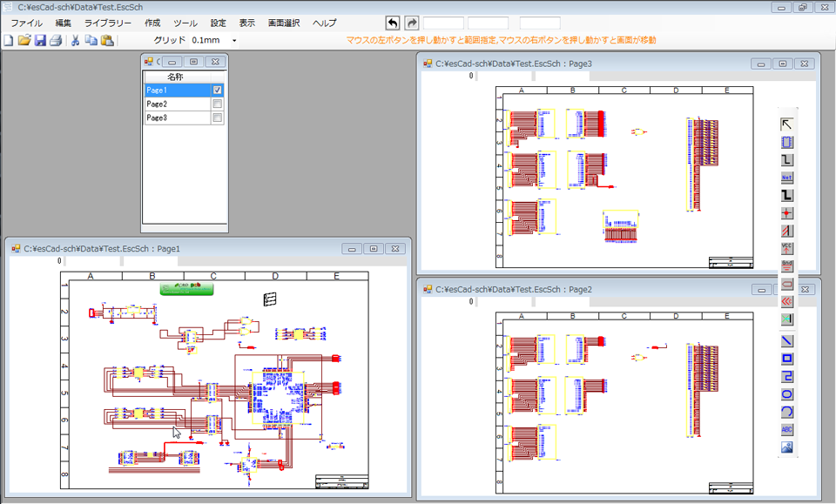Choose the Net label tool

coord(787,178)
